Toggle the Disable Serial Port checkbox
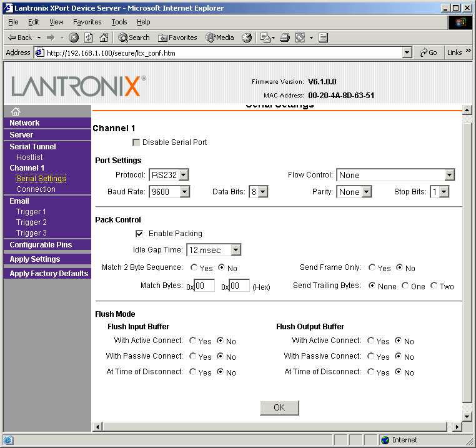This screenshot has width=476, height=448. pyautogui.click(x=136, y=142)
